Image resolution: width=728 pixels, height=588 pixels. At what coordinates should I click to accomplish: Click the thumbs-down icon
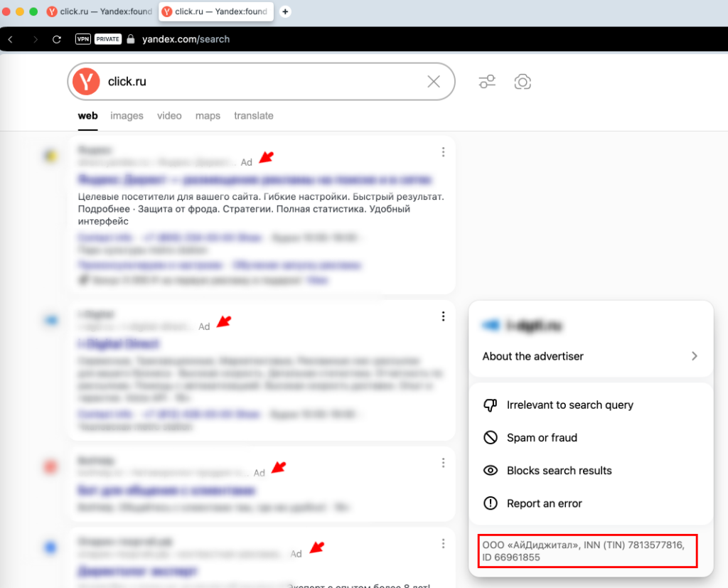point(491,405)
